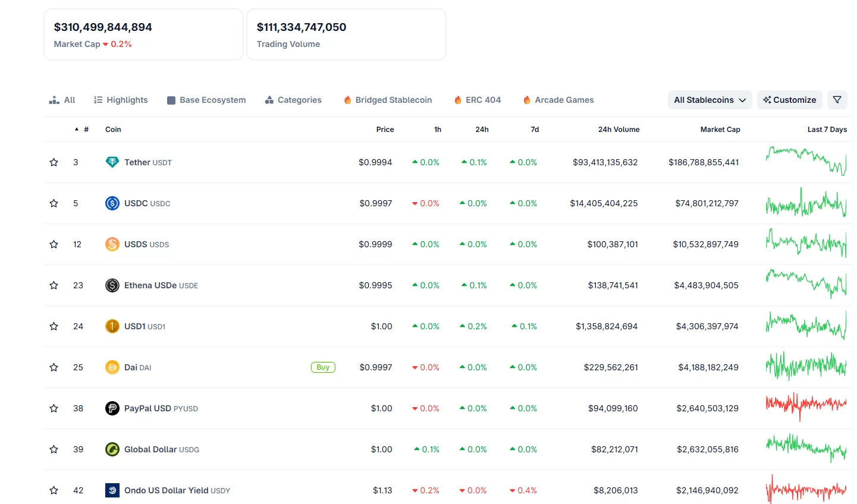Image resolution: width=857 pixels, height=504 pixels.
Task: Click USDC's 24h volume $14,405,404,225
Action: 604,203
